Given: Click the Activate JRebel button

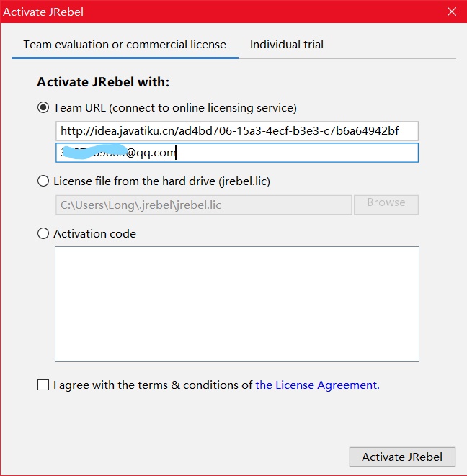Looking at the screenshot, I should pos(402,457).
